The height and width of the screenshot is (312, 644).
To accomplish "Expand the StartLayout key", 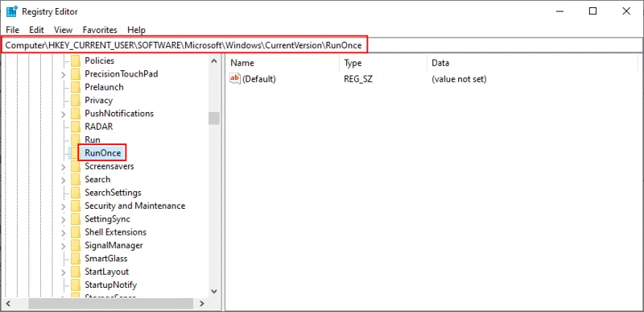I will 64,272.
